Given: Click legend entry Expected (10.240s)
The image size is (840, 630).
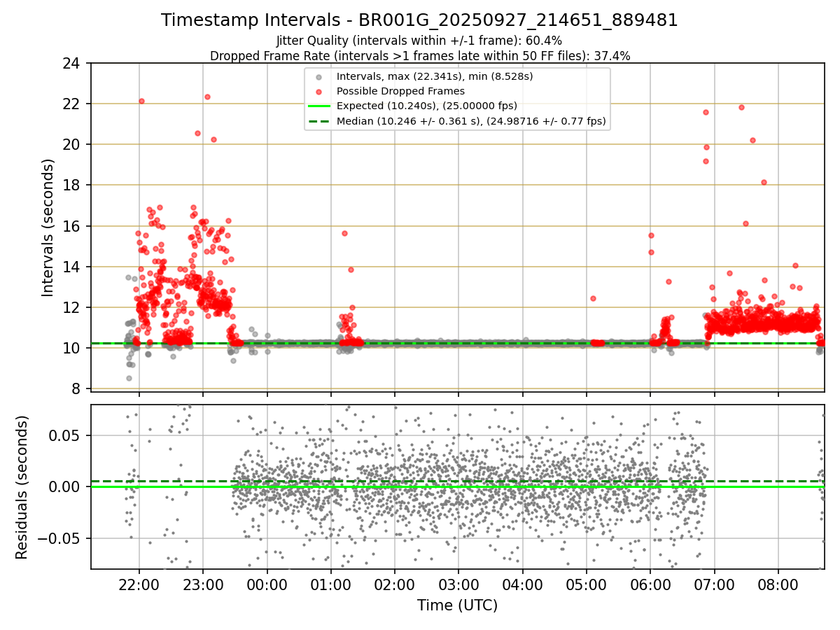Looking at the screenshot, I should tap(426, 106).
